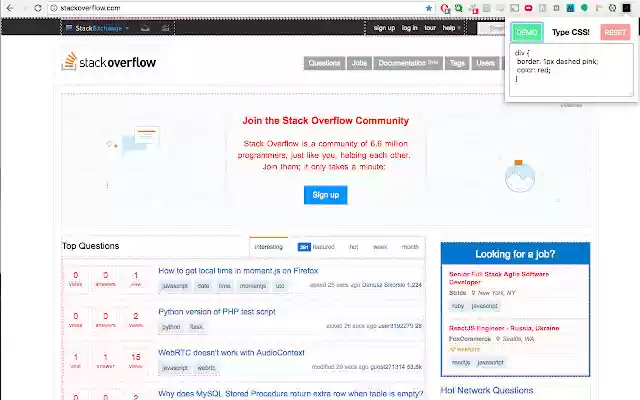Screen dimensions: 640x400
Task: Click the blue Sign up button
Action: point(325,195)
